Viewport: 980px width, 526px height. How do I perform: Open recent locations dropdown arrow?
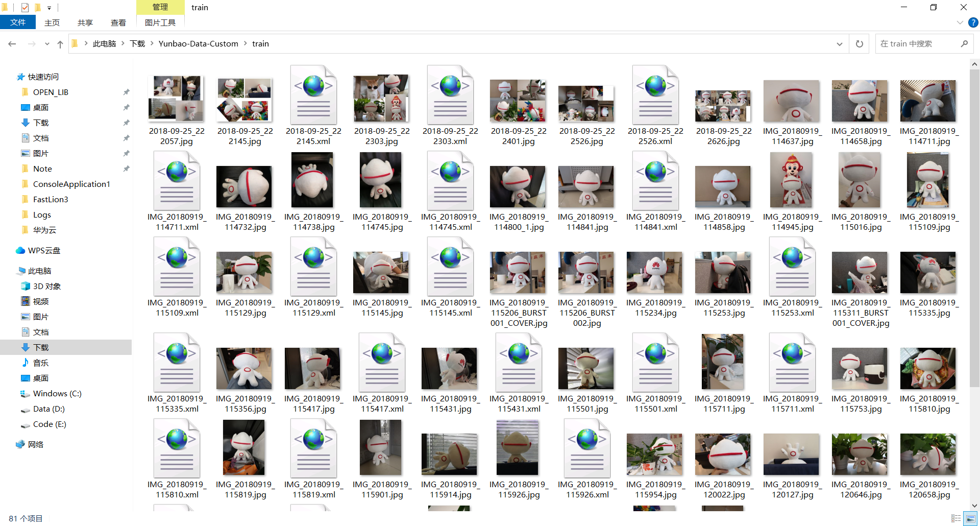[x=47, y=44]
